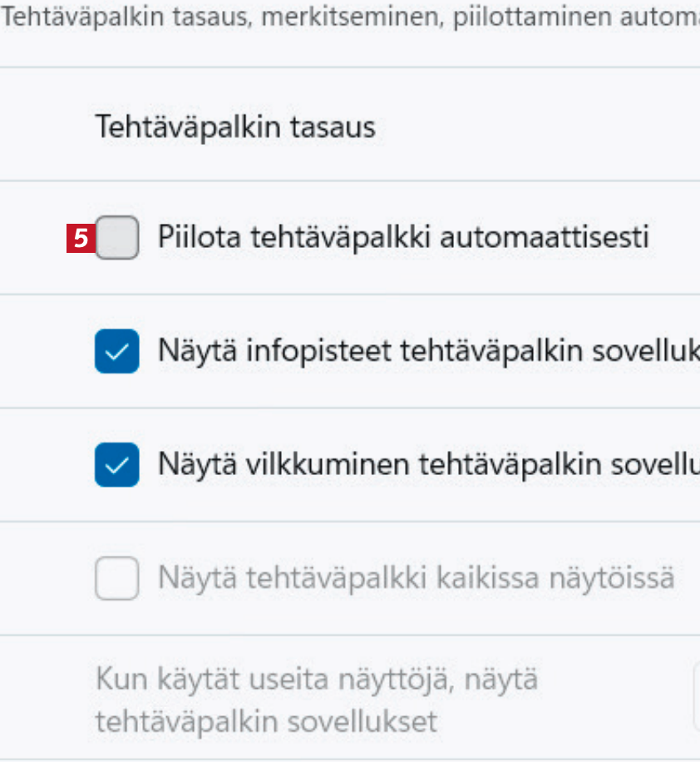Screen dimensions: 700x762
Task: Click the "Näytä tehtäväpalkki kaikissa näytöissä" label
Action: (416, 577)
